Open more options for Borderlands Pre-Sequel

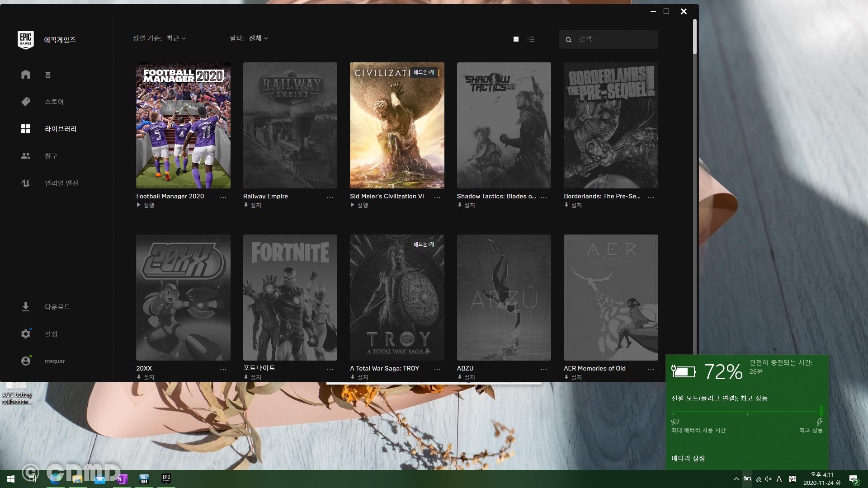tap(651, 197)
